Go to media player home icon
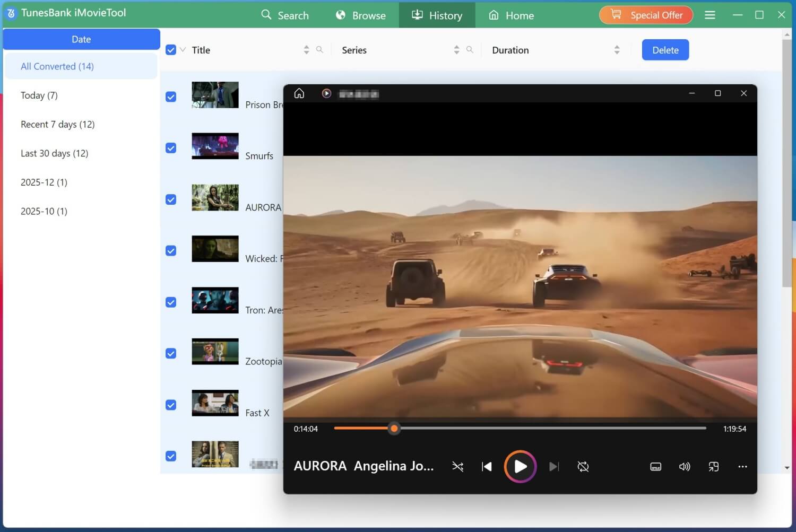This screenshot has height=532, width=796. coord(299,93)
